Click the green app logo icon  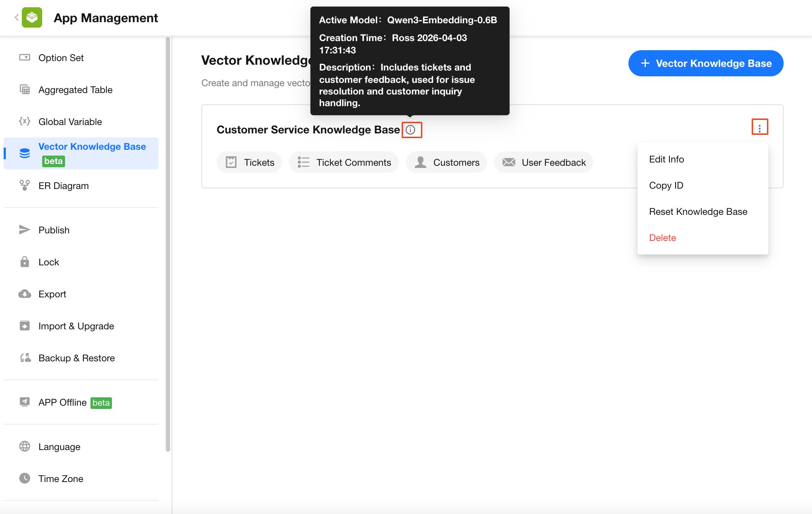click(x=32, y=17)
